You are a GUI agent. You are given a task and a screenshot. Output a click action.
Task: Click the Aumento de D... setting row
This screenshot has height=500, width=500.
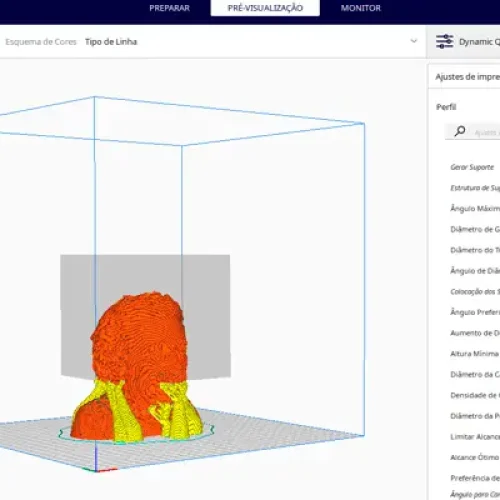(475, 333)
